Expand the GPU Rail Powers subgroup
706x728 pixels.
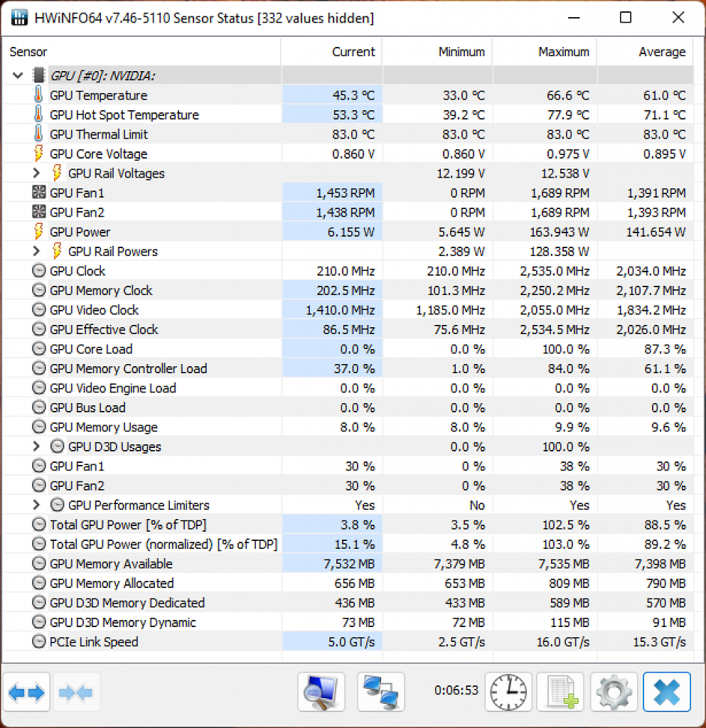click(x=36, y=251)
